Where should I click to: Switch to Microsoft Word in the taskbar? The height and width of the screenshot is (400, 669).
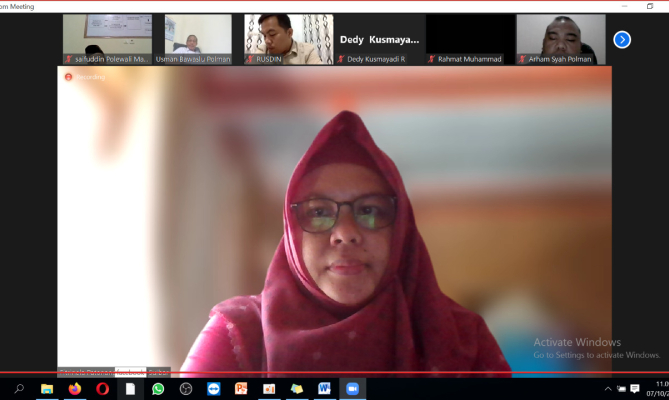tap(324, 388)
